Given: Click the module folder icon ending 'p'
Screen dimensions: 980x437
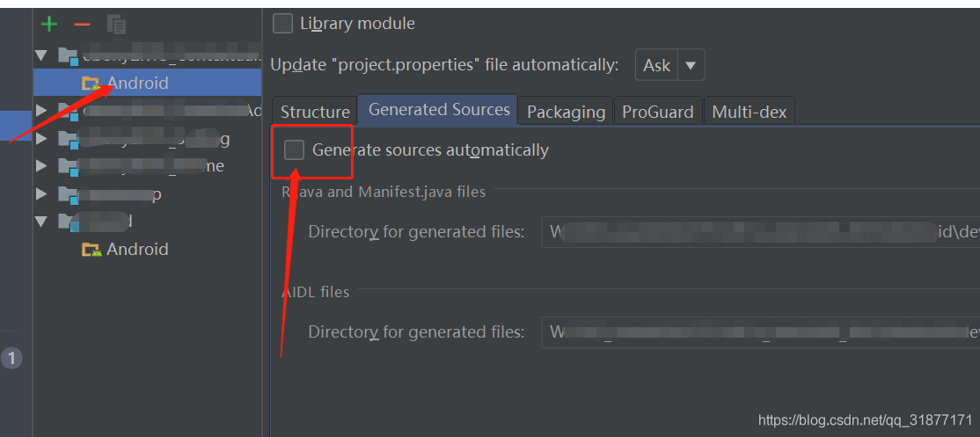Looking at the screenshot, I should (x=69, y=195).
